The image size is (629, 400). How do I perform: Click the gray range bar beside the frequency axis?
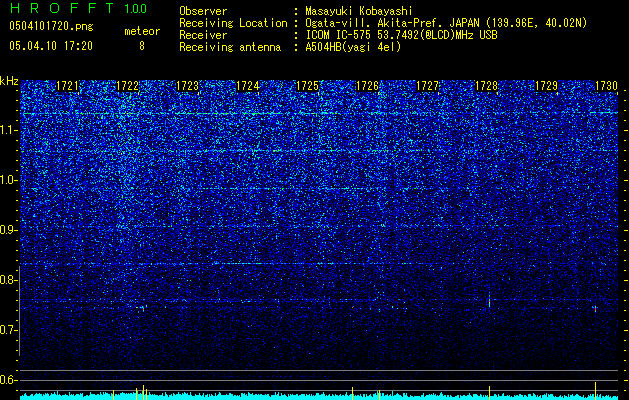(x=19, y=311)
